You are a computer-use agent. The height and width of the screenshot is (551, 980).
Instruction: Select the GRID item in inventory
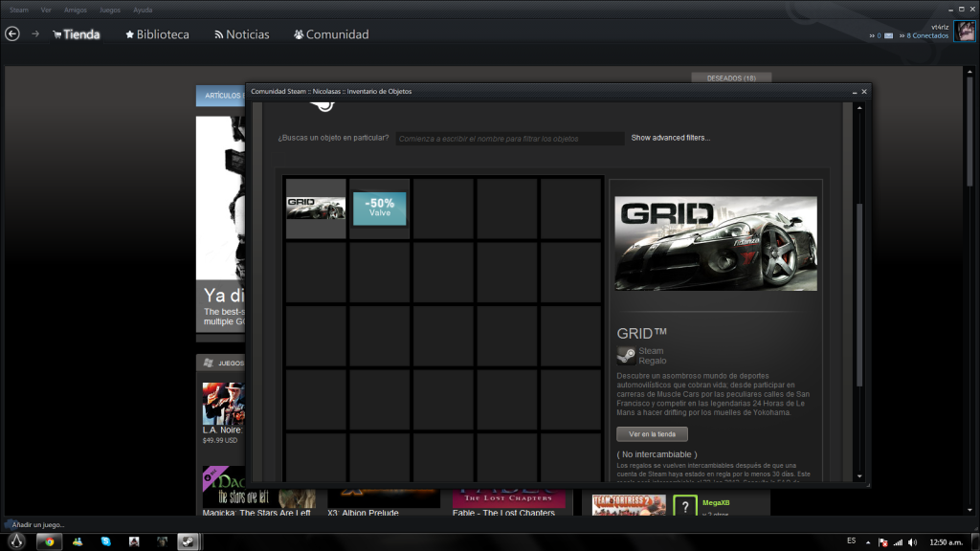(316, 209)
